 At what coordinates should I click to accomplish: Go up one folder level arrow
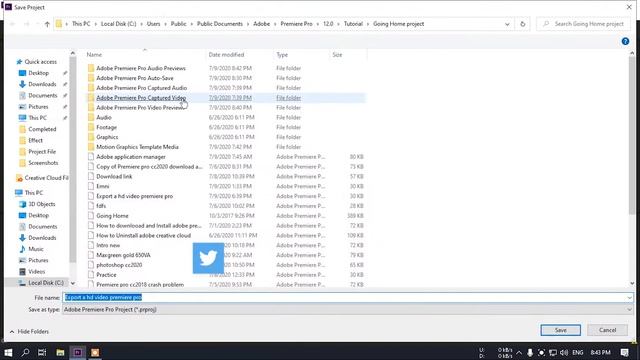(x=47, y=24)
